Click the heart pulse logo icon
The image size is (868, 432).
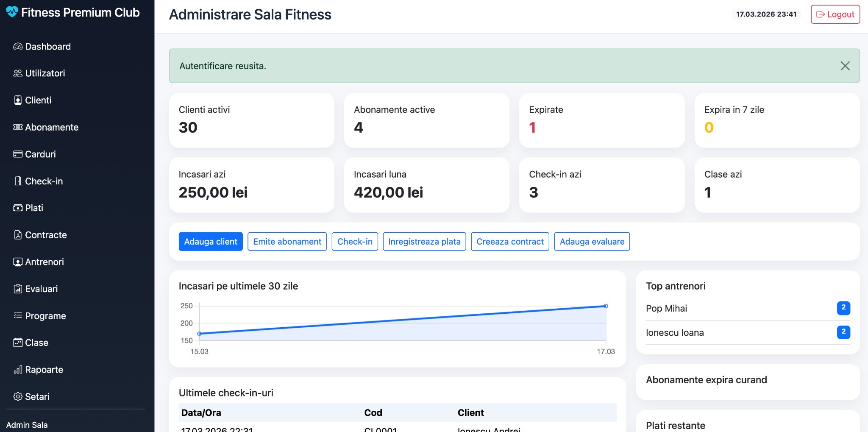(x=12, y=12)
